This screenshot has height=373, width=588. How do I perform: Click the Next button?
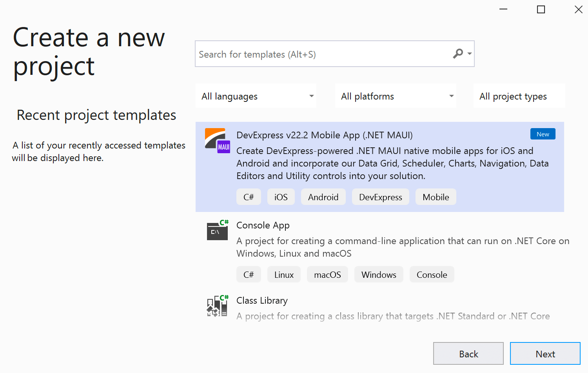[x=545, y=353]
